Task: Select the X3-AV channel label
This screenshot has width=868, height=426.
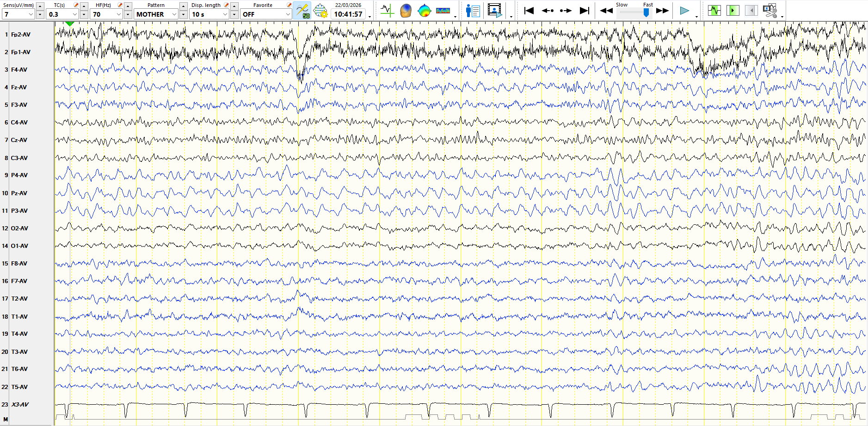Action: click(x=20, y=405)
